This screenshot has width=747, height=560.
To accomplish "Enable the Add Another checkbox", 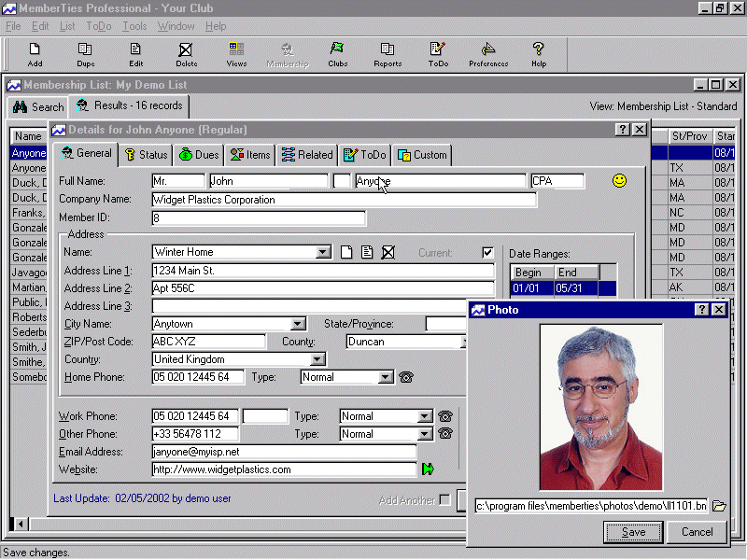I will tap(444, 500).
